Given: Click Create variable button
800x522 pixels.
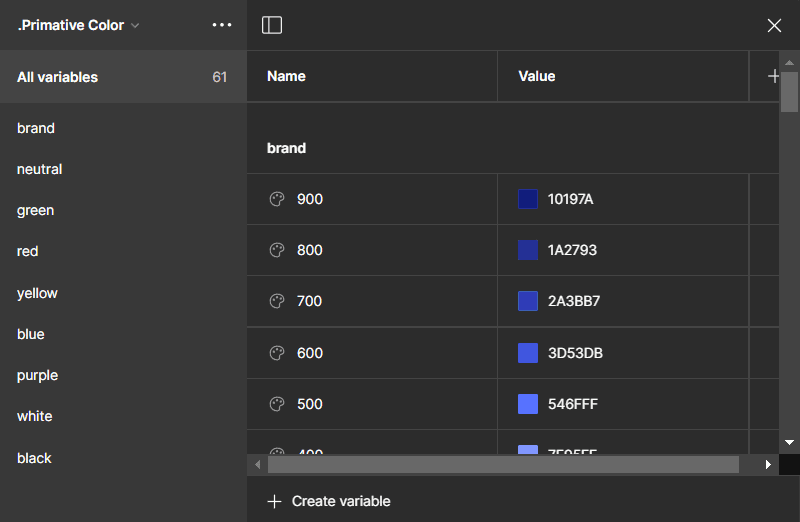Looking at the screenshot, I should pyautogui.click(x=329, y=501).
